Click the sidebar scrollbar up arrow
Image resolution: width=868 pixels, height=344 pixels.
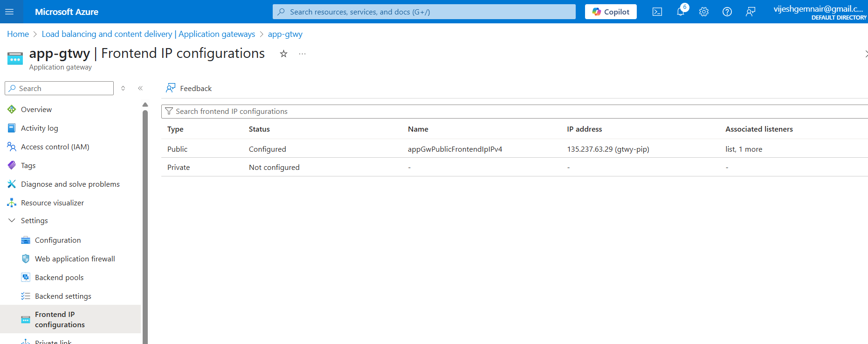145,105
